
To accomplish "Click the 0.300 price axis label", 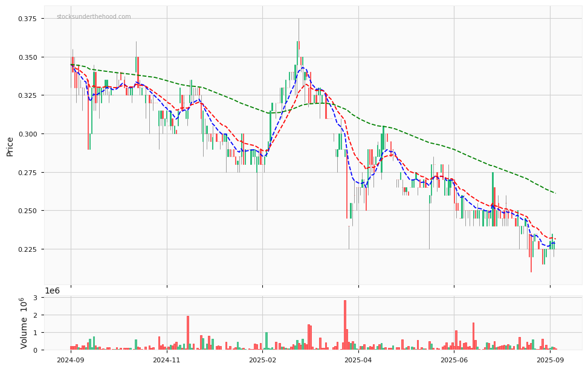I will click(x=28, y=134).
